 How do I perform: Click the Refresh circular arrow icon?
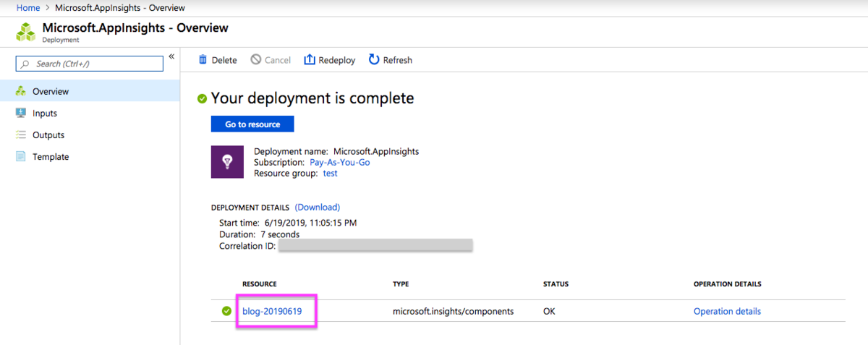(374, 59)
